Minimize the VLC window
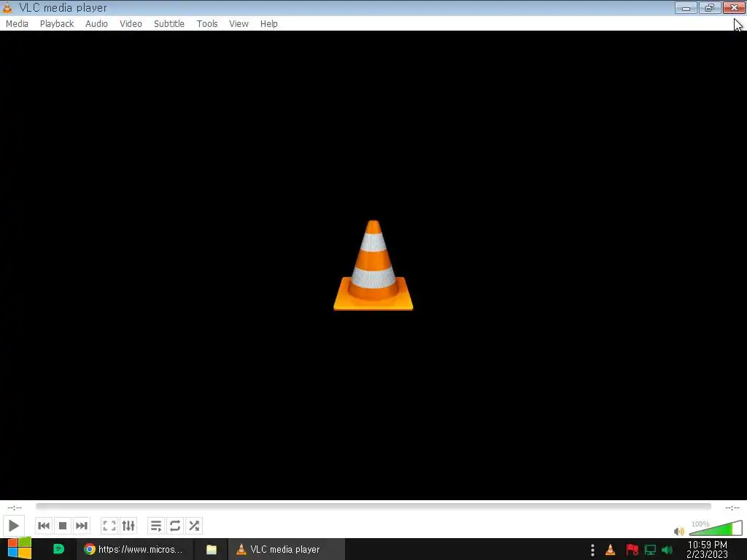The image size is (747, 560). pos(686,7)
